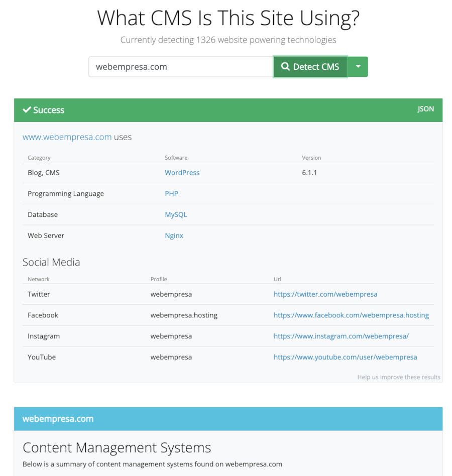The width and height of the screenshot is (452, 476).
Task: Select the Database category cell
Action: click(x=43, y=214)
